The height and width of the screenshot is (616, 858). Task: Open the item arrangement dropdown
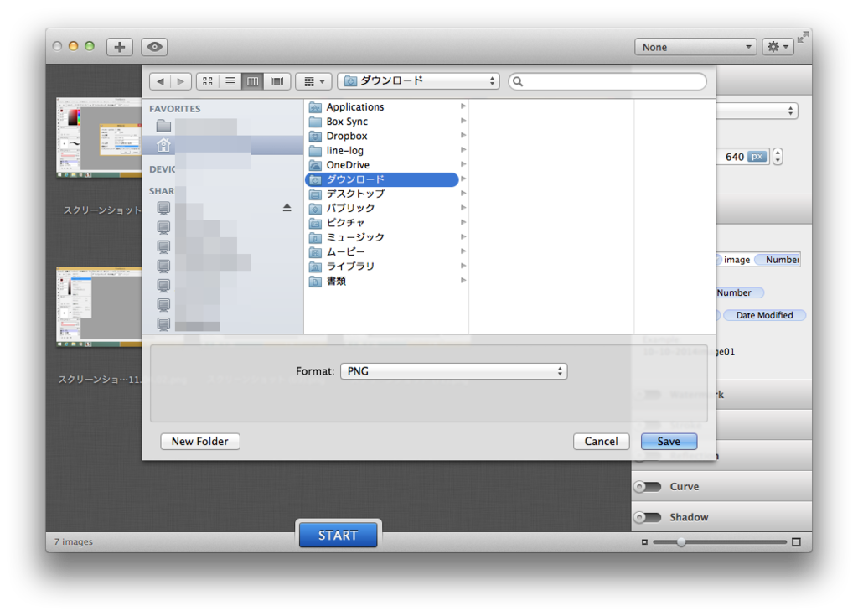click(313, 81)
